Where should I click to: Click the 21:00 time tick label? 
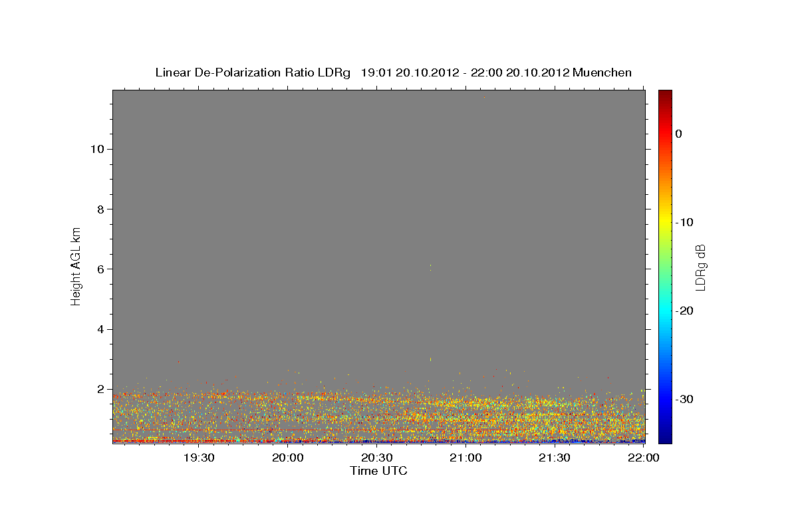click(465, 458)
